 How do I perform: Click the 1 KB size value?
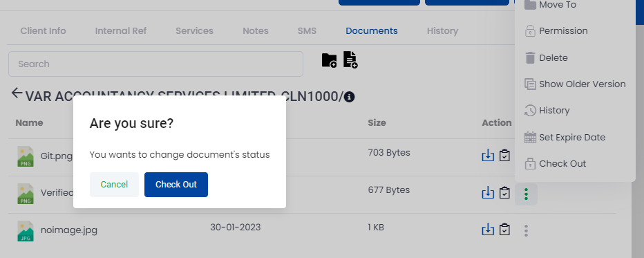(376, 227)
